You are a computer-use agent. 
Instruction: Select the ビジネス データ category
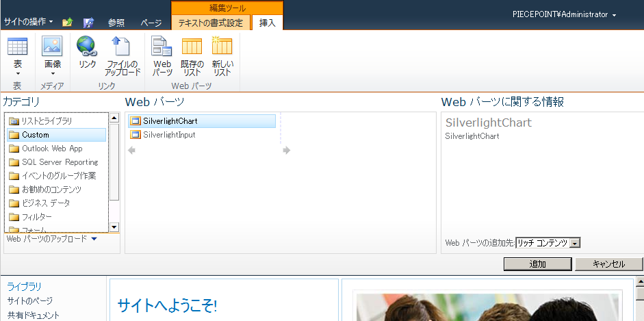(x=57, y=203)
